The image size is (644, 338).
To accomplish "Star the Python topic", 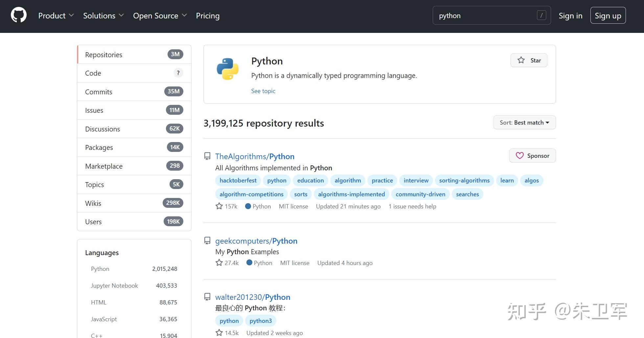I will [529, 60].
